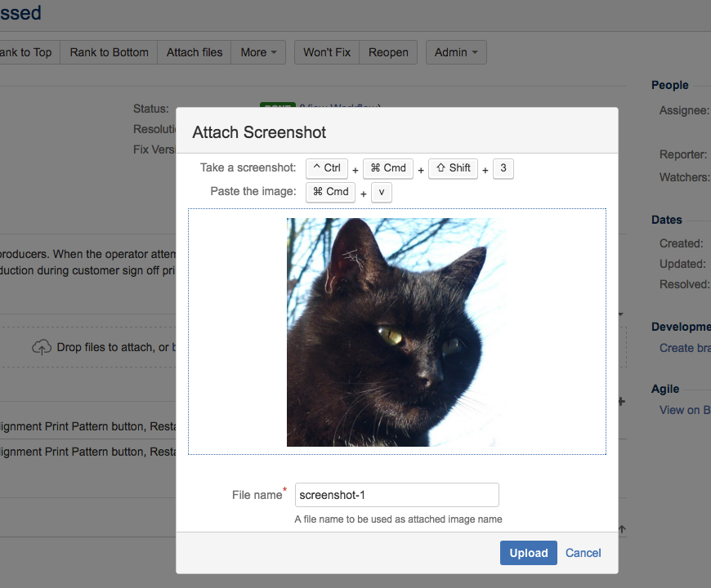
Task: Click the Rank to Bottom button
Action: point(109,52)
